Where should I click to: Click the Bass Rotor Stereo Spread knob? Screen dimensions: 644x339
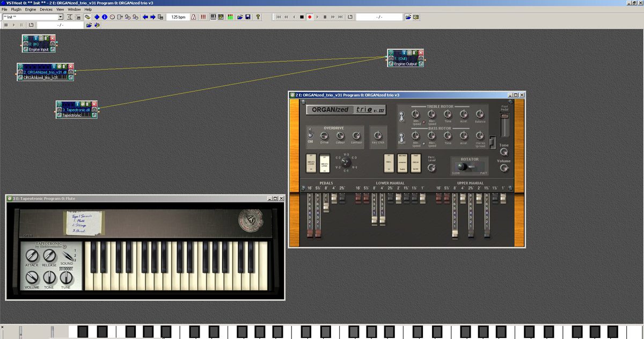(480, 136)
